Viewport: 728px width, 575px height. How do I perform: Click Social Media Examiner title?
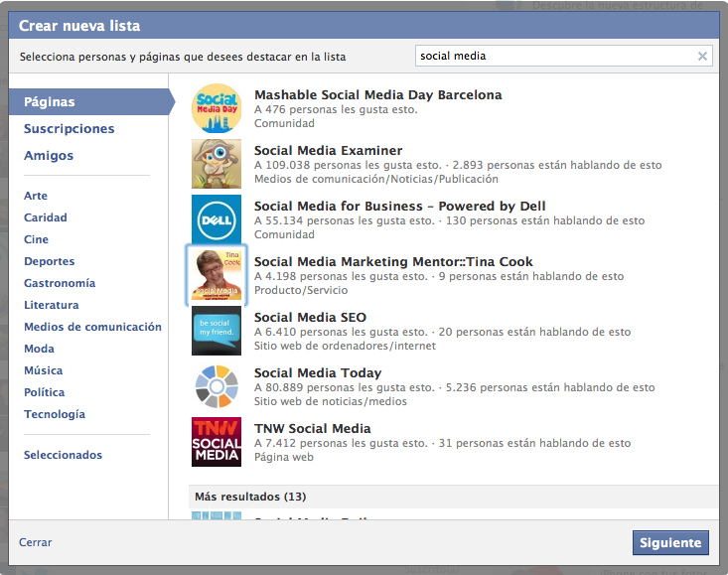[x=329, y=150]
